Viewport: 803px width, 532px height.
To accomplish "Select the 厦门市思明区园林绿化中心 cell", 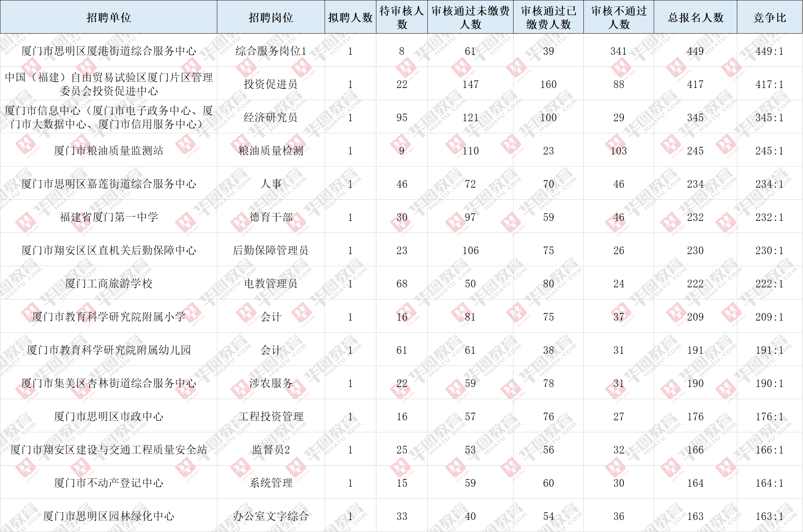I will point(108,515).
